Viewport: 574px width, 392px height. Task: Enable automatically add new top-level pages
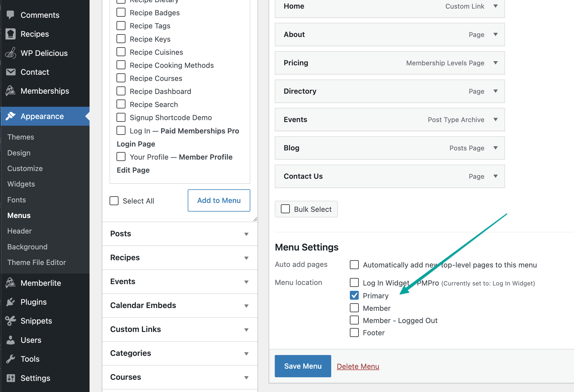(x=354, y=265)
